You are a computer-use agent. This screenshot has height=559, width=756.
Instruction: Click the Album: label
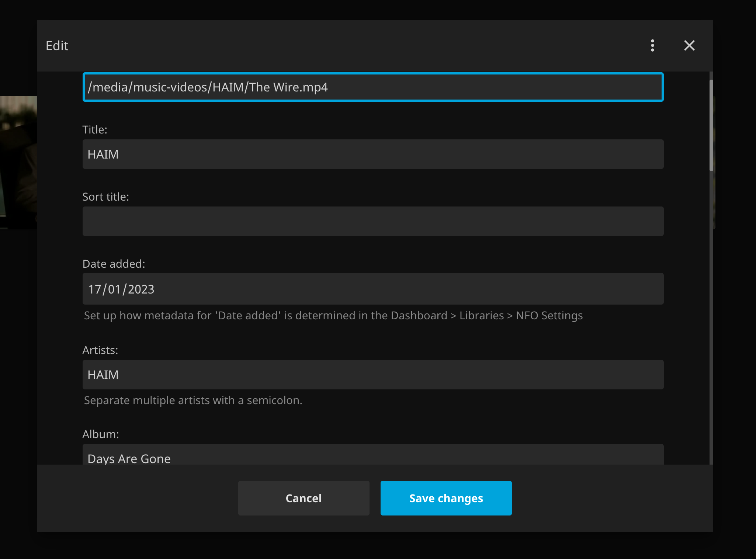click(x=100, y=434)
